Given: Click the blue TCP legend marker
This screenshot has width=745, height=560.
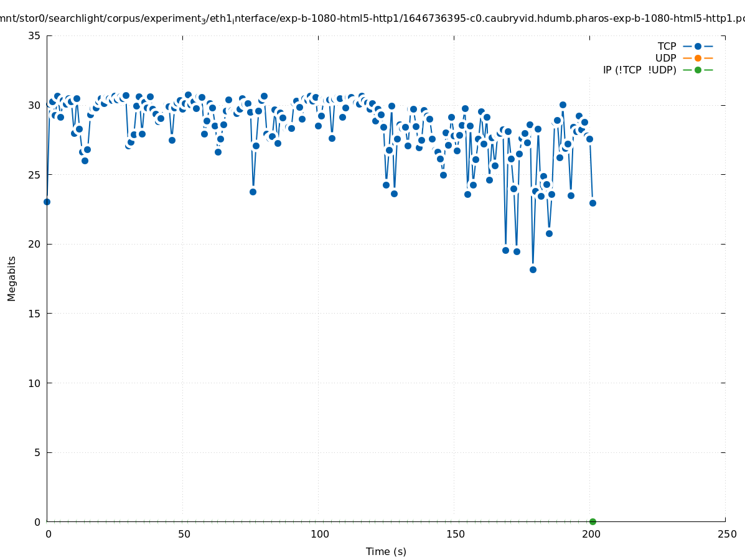Looking at the screenshot, I should [x=698, y=47].
